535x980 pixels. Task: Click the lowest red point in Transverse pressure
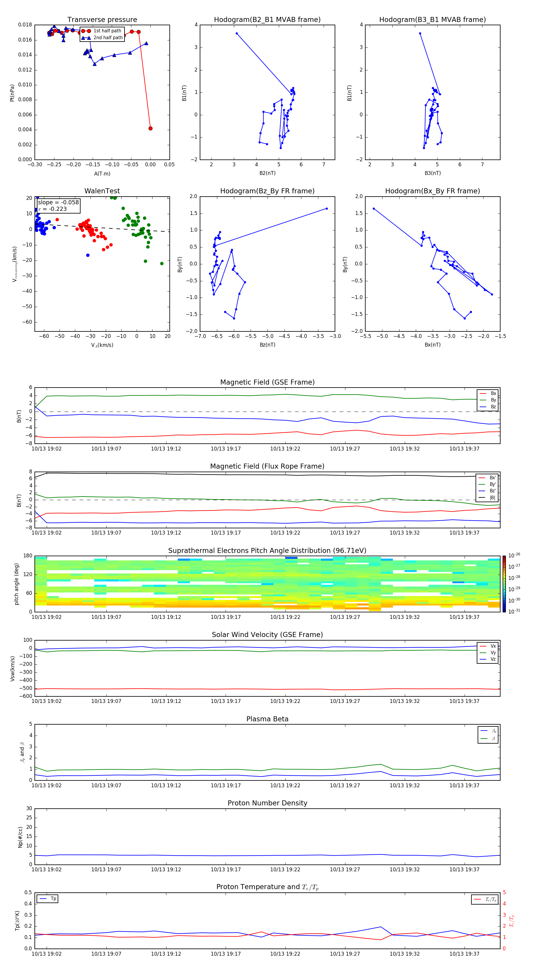[150, 129]
